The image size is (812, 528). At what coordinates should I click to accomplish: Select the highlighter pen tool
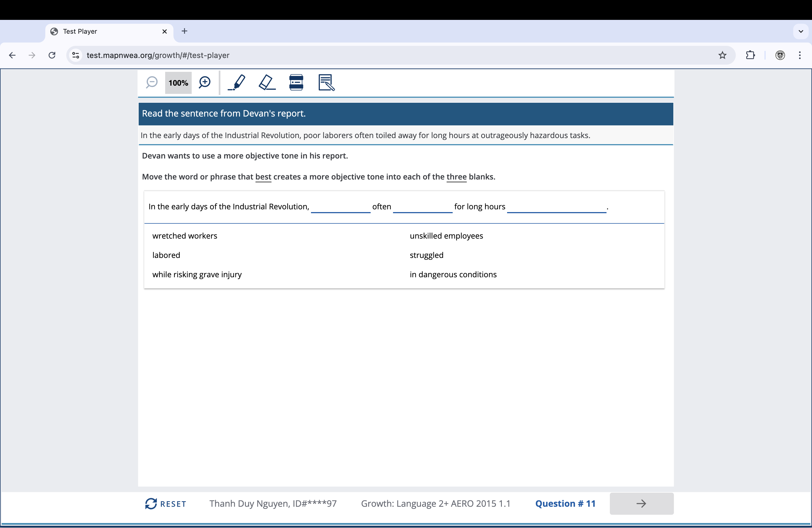point(236,83)
